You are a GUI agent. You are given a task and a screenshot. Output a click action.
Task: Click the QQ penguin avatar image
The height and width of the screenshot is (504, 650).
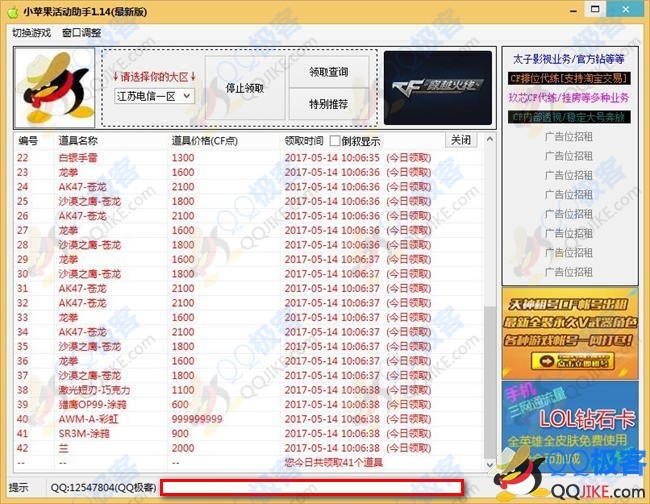54,87
